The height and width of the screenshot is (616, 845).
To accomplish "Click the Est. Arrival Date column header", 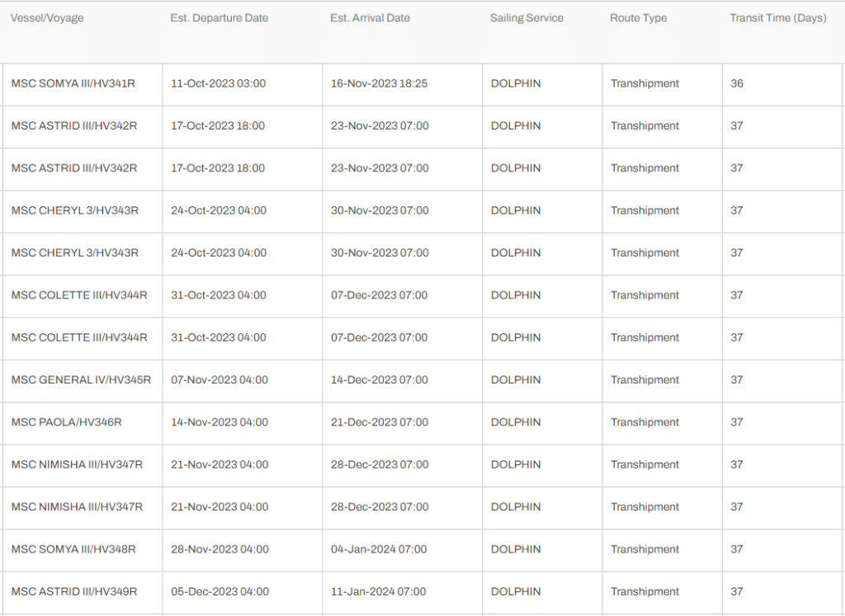I will 371,18.
